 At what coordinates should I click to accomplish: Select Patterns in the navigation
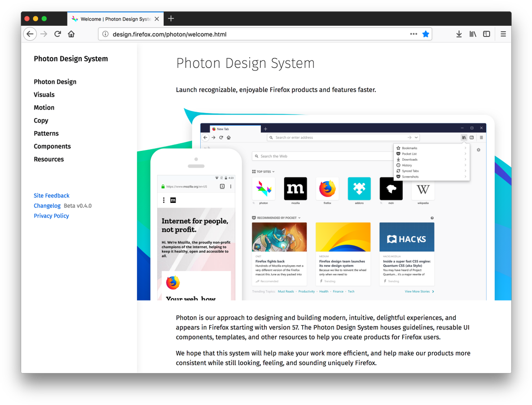46,133
